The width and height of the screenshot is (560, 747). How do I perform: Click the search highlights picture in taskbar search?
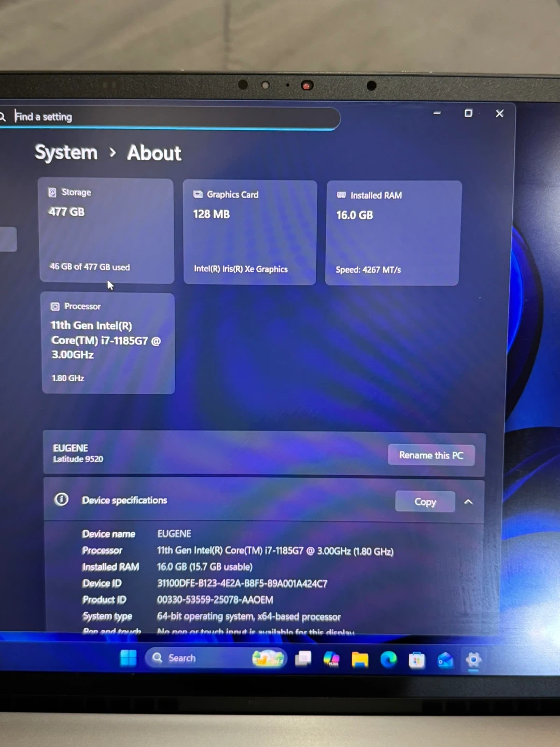[268, 658]
